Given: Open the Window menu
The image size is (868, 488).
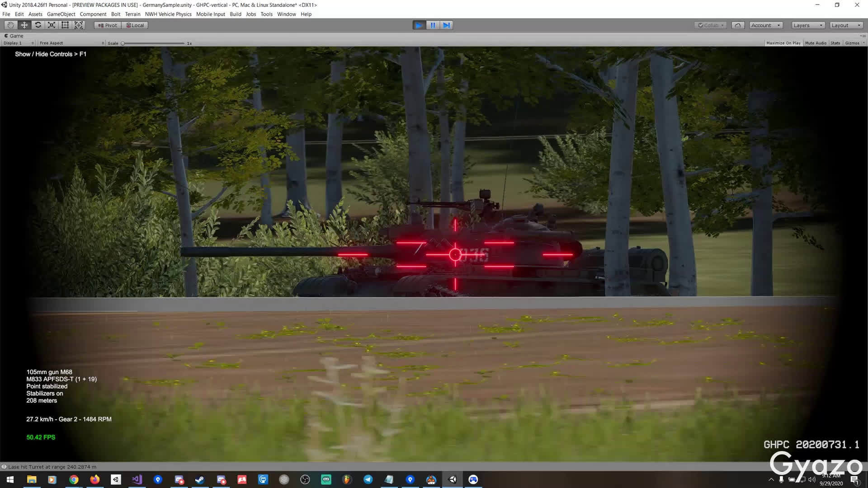Looking at the screenshot, I should point(287,14).
